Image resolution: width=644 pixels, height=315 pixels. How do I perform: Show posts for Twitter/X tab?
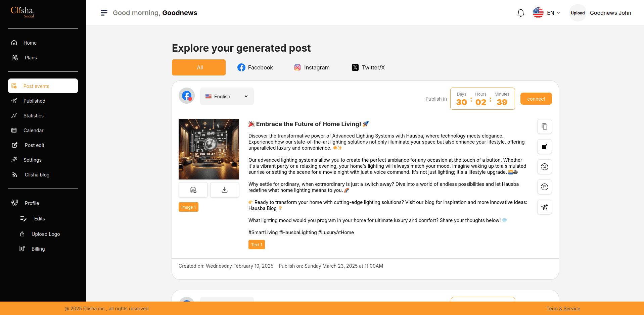tap(368, 67)
